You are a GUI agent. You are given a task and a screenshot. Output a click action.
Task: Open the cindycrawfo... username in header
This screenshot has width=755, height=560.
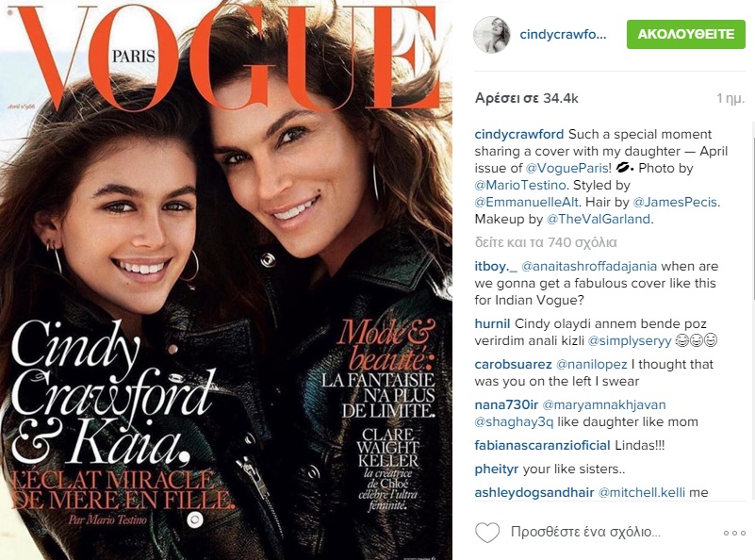tap(563, 35)
